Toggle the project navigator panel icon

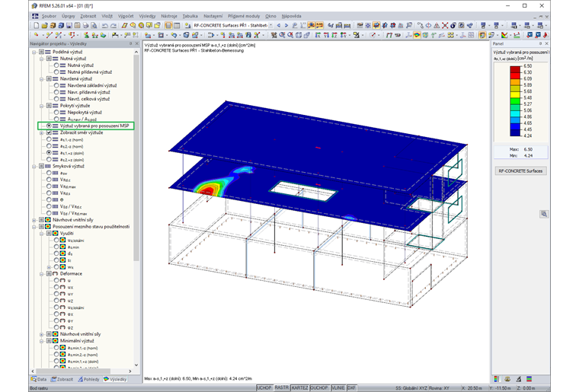pyautogui.click(x=168, y=25)
